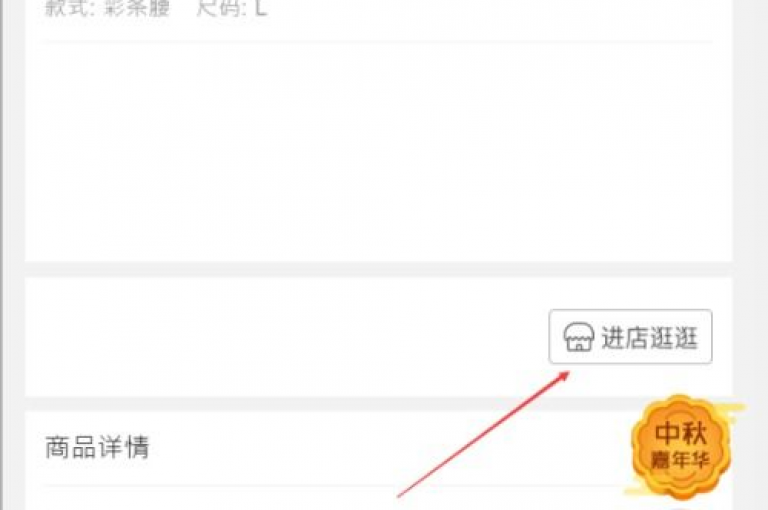The height and width of the screenshot is (510, 768).
Task: Click the 进店逛逛 button label
Action: 649,338
